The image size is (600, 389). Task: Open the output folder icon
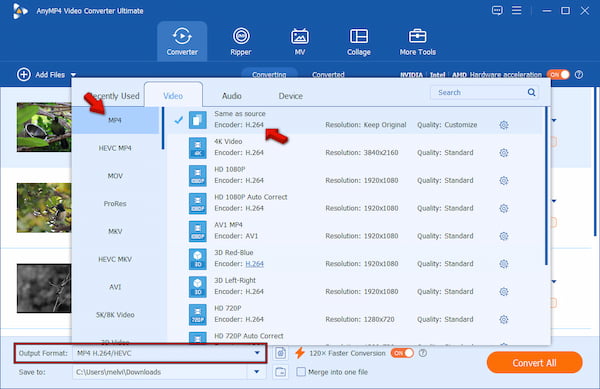(280, 372)
